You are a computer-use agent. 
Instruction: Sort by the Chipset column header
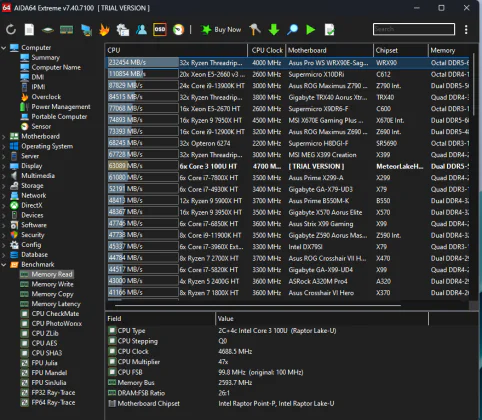pyautogui.click(x=401, y=50)
